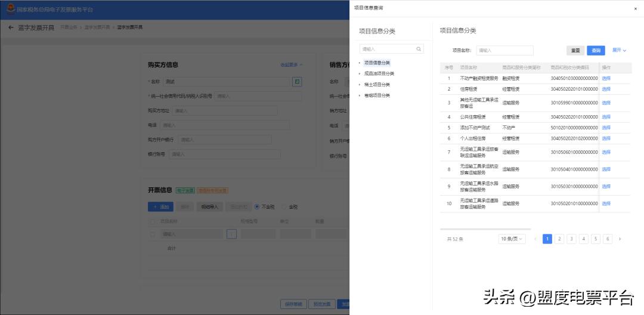This screenshot has height=315, width=644.
Task: Click the 购方开户银行 input field
Action: click(225, 140)
